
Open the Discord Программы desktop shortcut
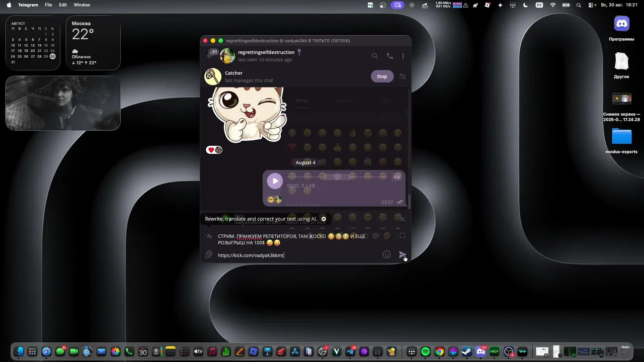pyautogui.click(x=622, y=29)
